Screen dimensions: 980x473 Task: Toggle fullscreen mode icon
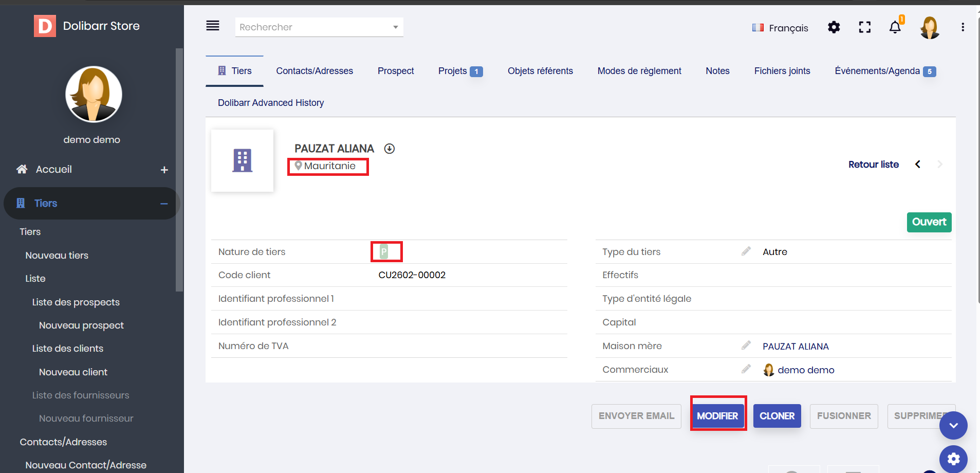tap(864, 27)
